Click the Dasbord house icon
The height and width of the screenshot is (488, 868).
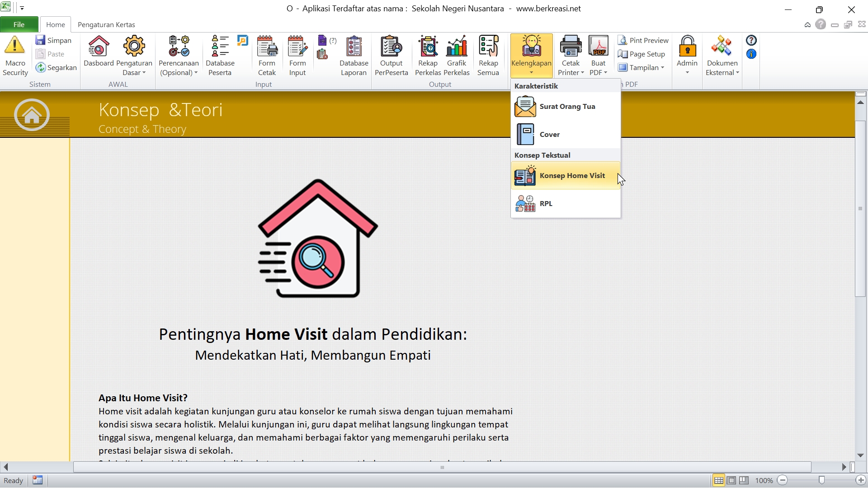pyautogui.click(x=99, y=46)
